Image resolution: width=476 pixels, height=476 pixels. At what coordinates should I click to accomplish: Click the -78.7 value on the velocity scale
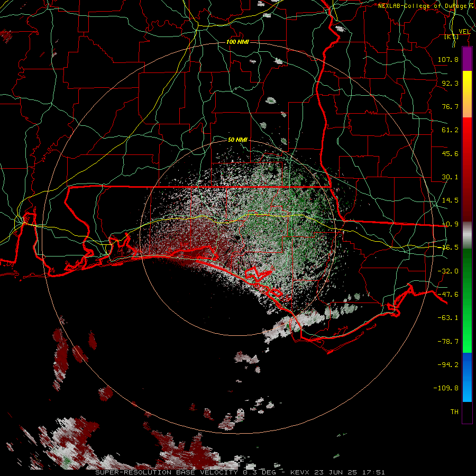pyautogui.click(x=448, y=342)
